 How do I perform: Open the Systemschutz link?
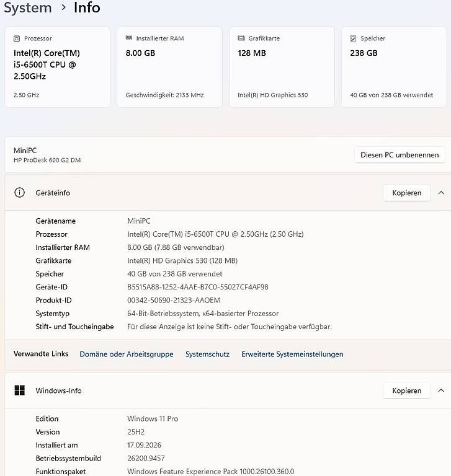[207, 355]
